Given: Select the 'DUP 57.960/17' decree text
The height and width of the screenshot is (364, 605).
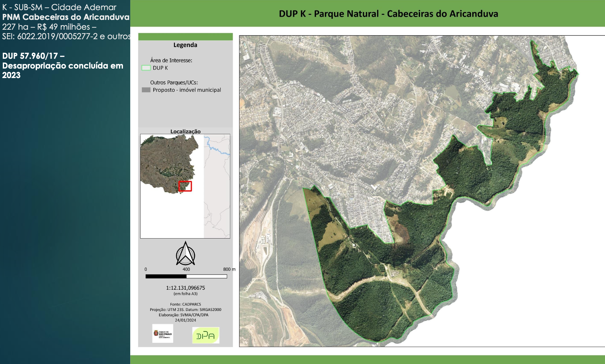Looking at the screenshot, I should (x=33, y=56).
